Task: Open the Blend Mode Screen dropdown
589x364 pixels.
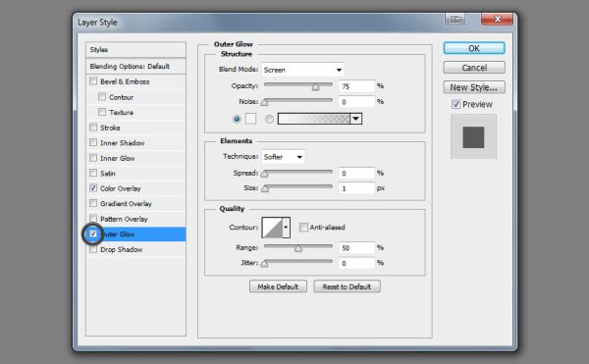Action: click(x=302, y=70)
